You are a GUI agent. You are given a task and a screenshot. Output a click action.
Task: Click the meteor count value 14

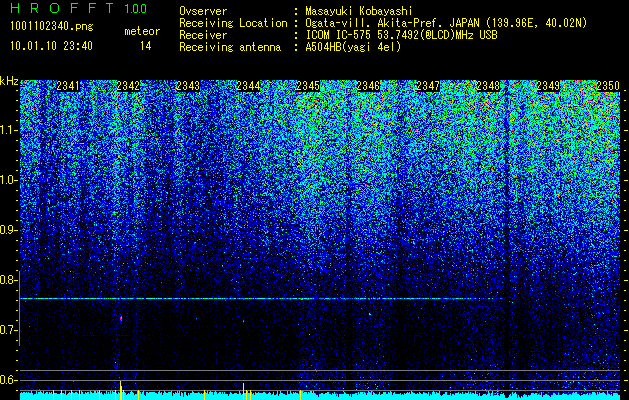(x=145, y=46)
